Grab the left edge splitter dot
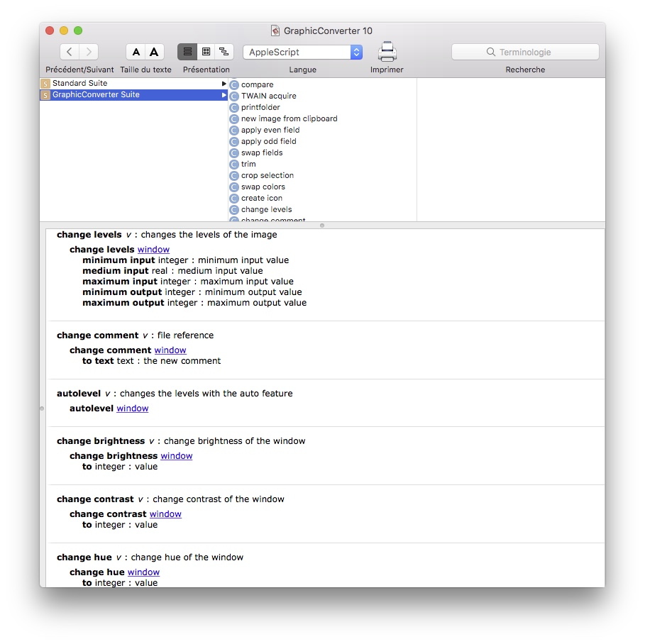645x644 pixels. point(42,409)
